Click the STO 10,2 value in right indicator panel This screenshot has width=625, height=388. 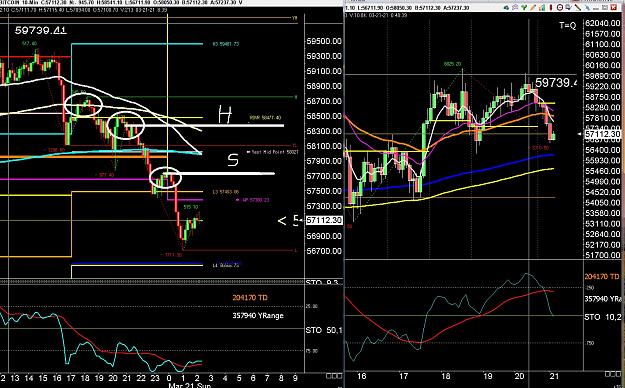click(604, 317)
